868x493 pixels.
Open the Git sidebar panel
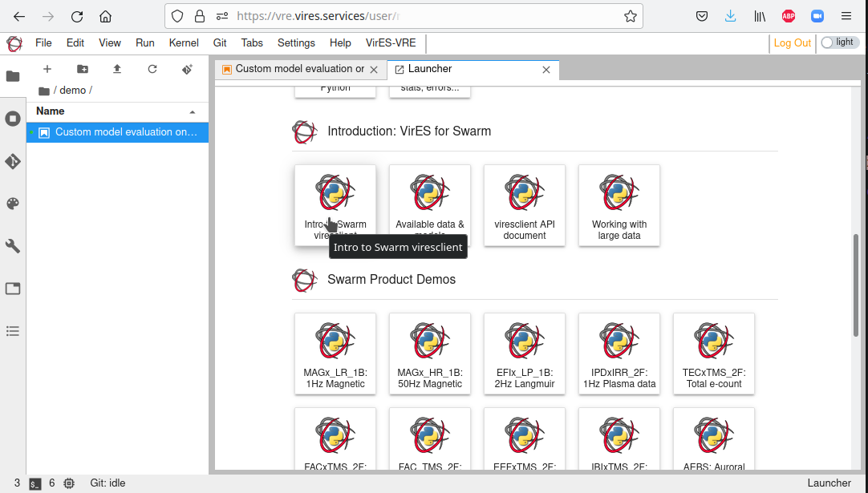[x=13, y=161]
